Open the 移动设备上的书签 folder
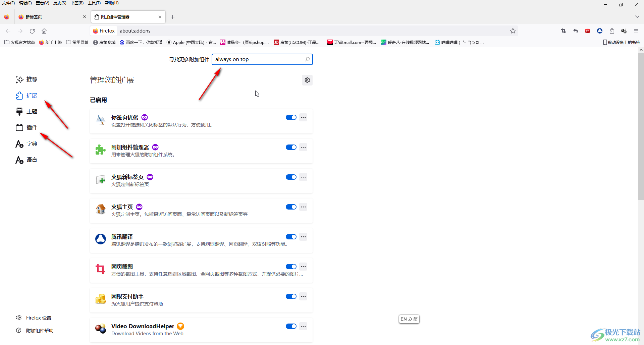Image resolution: width=644 pixels, height=345 pixels. point(622,42)
